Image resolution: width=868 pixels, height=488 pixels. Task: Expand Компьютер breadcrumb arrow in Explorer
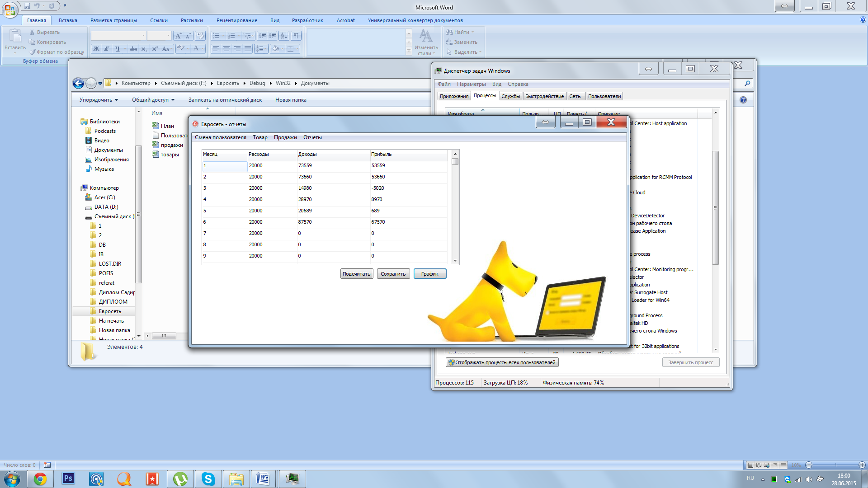(156, 83)
